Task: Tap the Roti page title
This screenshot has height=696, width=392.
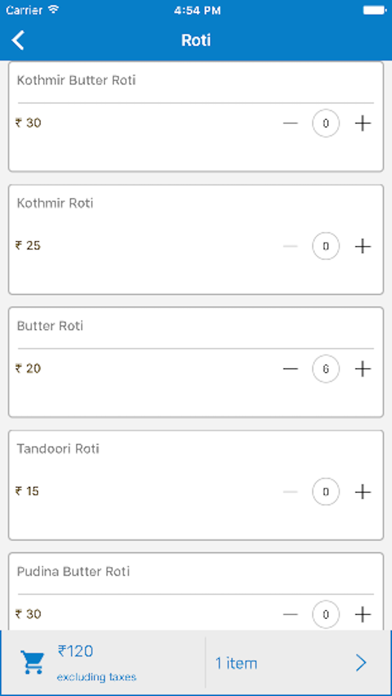Action: [x=196, y=40]
